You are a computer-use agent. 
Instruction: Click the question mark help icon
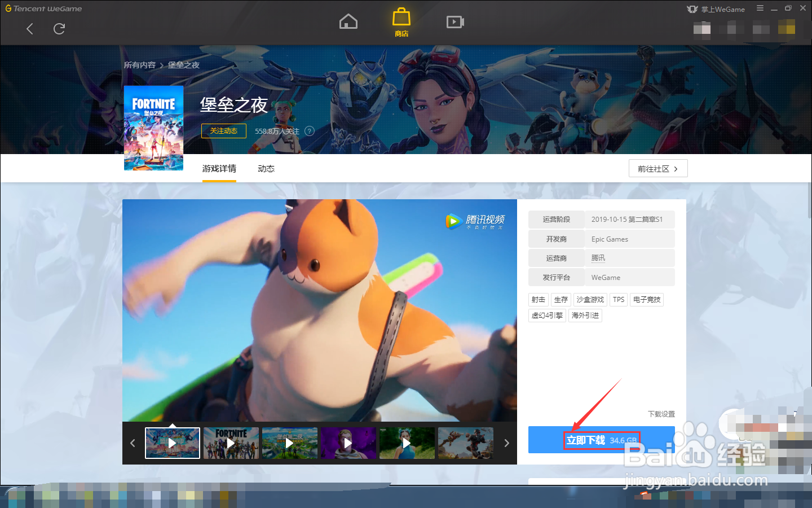click(310, 131)
